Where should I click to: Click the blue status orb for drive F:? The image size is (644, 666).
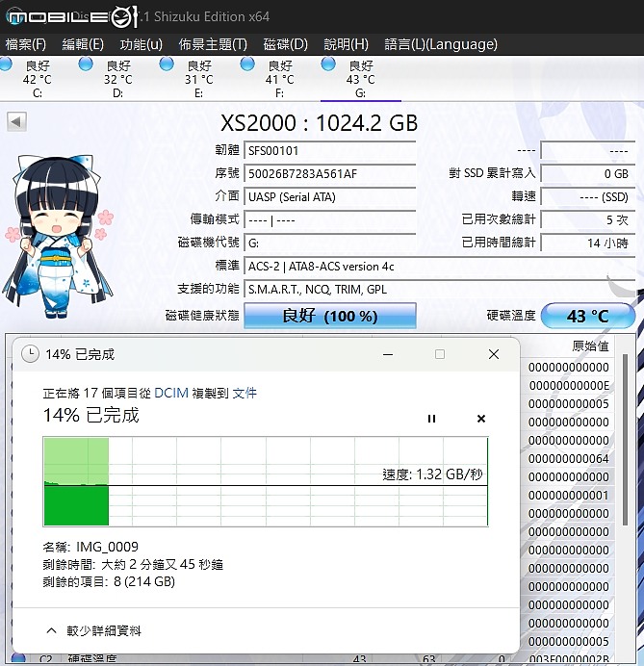[x=247, y=64]
